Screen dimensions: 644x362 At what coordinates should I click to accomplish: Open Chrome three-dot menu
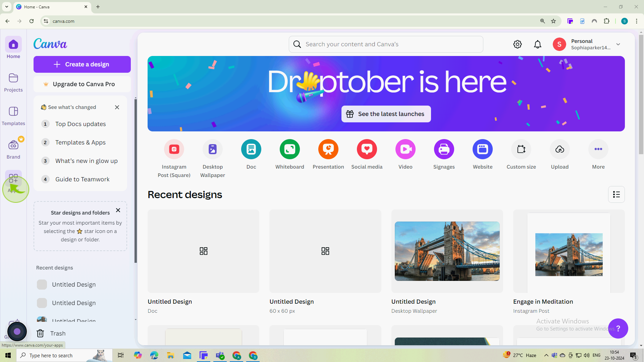pyautogui.click(x=637, y=21)
